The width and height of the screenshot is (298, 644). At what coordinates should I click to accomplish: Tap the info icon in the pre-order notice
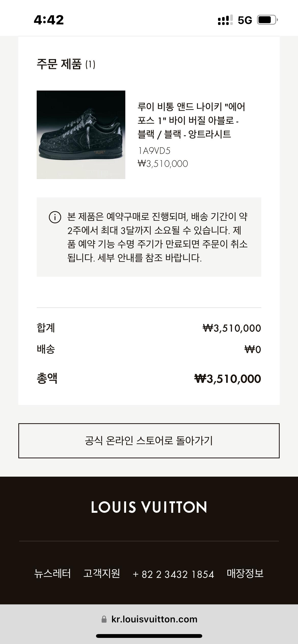tap(55, 217)
